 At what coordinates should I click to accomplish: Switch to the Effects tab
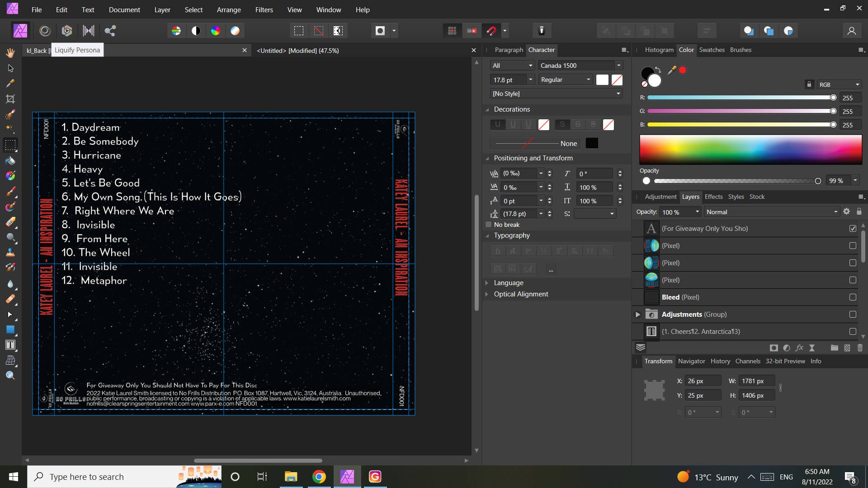click(x=713, y=197)
